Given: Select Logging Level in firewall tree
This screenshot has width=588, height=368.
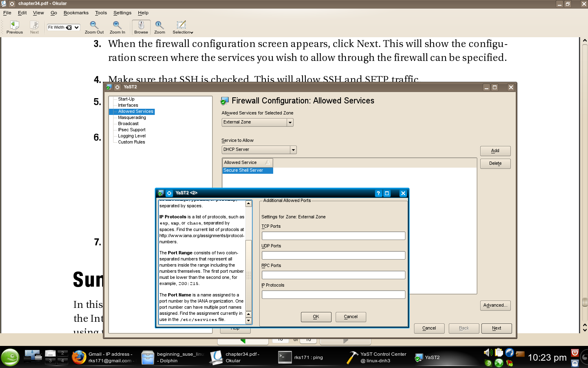Looking at the screenshot, I should pos(131,136).
